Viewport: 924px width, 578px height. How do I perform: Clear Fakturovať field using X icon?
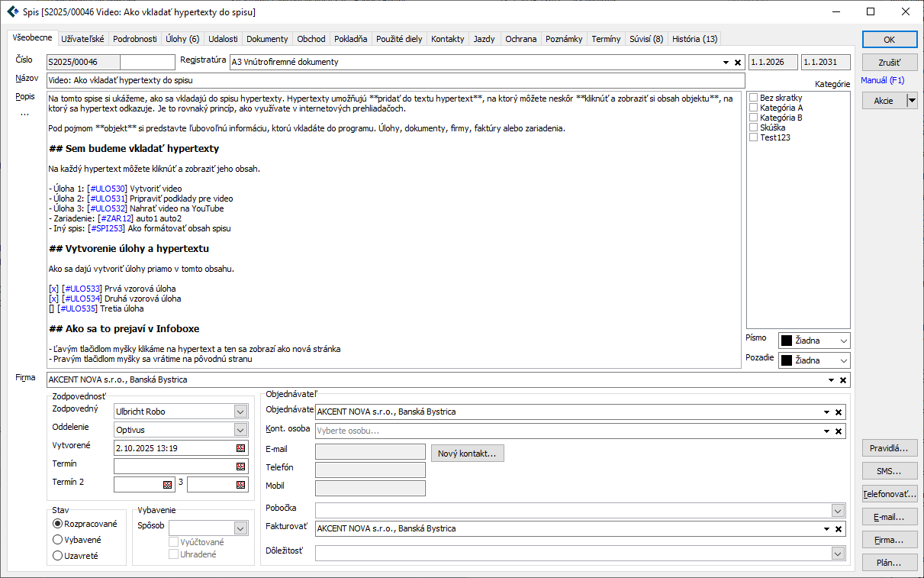(839, 529)
